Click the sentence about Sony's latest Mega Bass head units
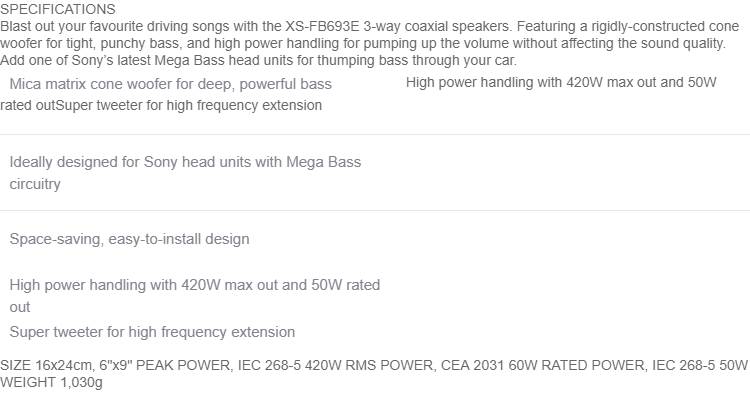 (x=258, y=60)
